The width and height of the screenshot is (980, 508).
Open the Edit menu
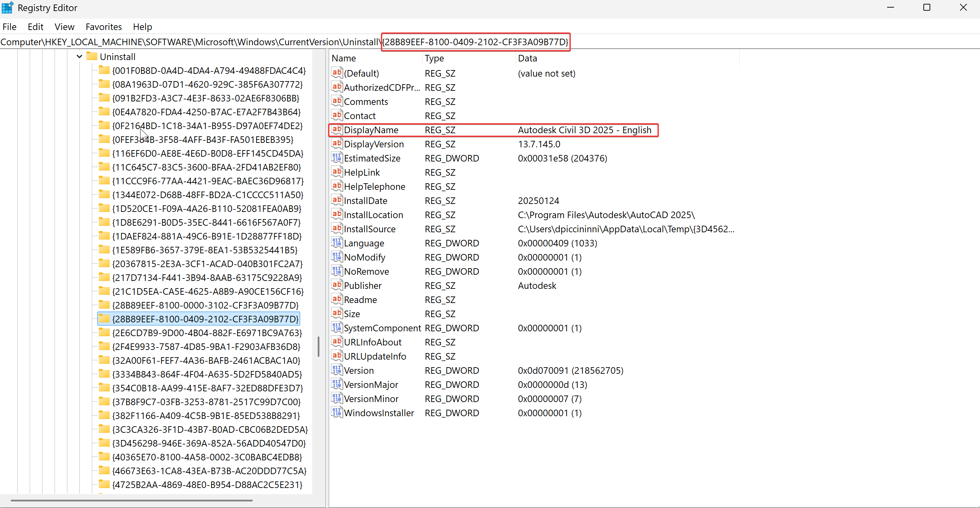pos(35,27)
